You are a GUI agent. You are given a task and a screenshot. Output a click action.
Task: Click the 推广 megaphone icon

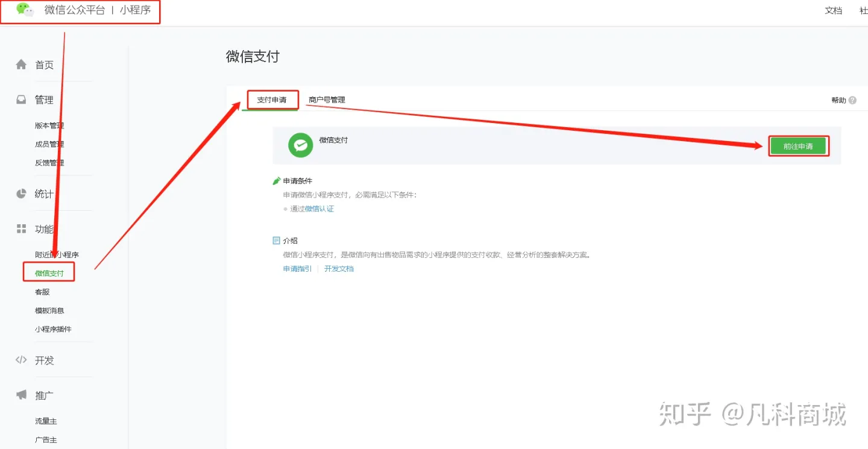tap(20, 395)
